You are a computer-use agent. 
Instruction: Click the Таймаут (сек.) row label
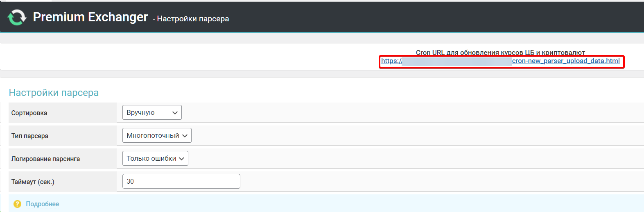33,182
